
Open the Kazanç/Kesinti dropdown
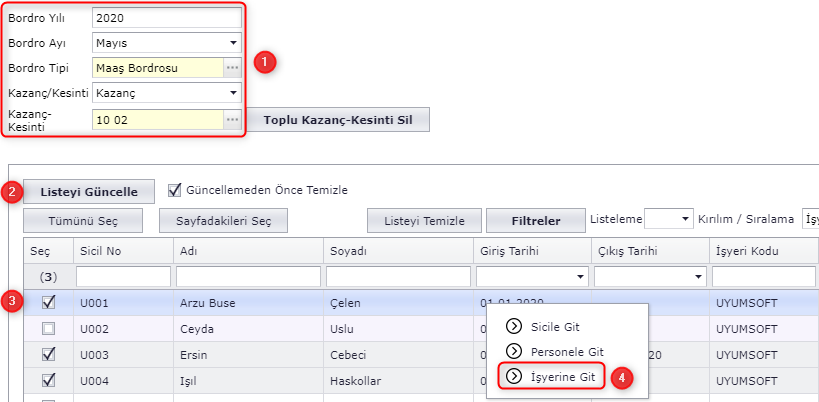coord(232,93)
